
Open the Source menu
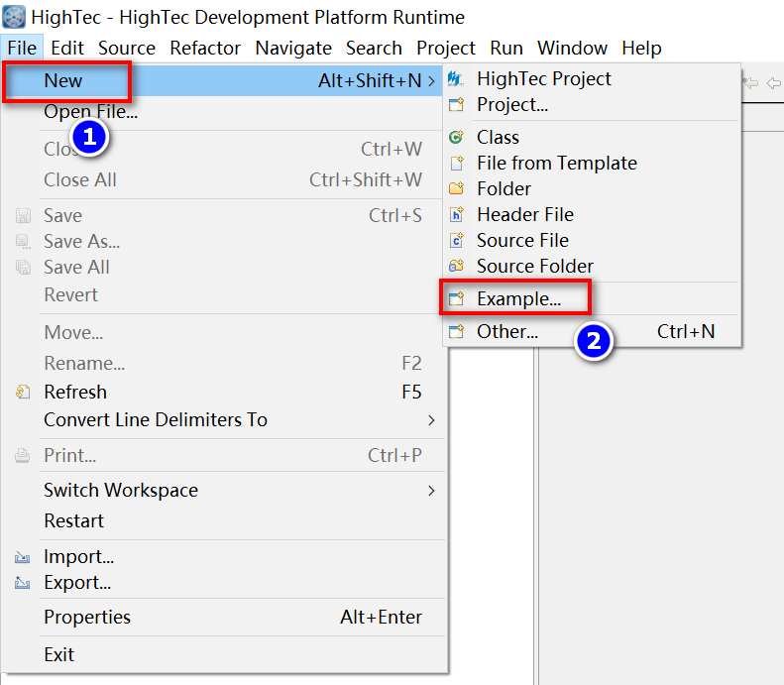point(127,48)
